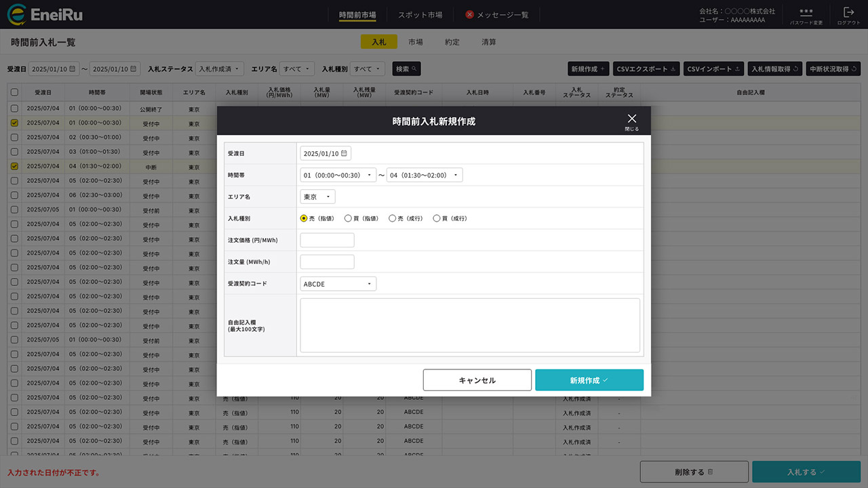The image size is (868, 488).
Task: Open calendar icon in dialog 受渡日 field
Action: [344, 154]
